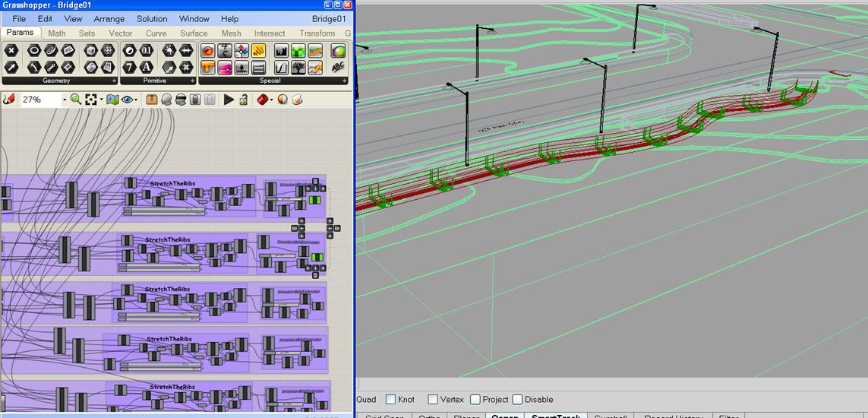The width and height of the screenshot is (868, 418).
Task: Click the sketch pencil icon in canvas toolbar
Action: 9,100
